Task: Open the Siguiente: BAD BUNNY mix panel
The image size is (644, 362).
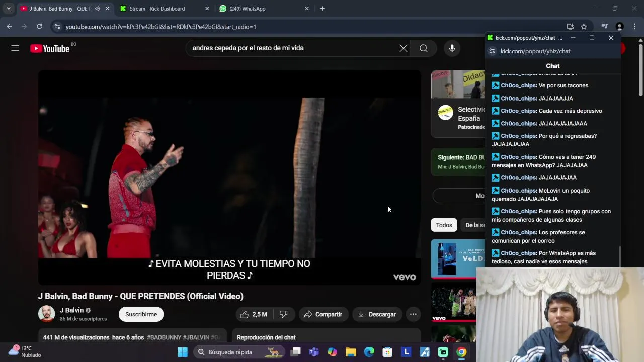Action: click(458, 162)
